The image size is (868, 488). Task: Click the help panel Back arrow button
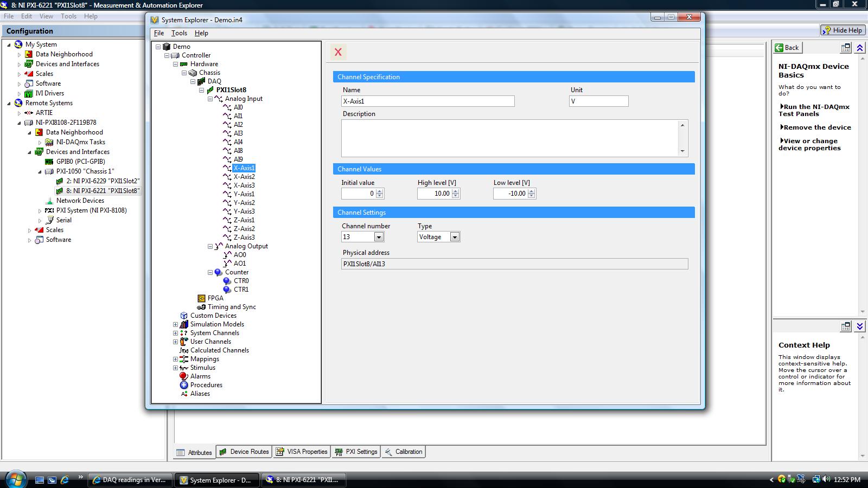coord(787,48)
